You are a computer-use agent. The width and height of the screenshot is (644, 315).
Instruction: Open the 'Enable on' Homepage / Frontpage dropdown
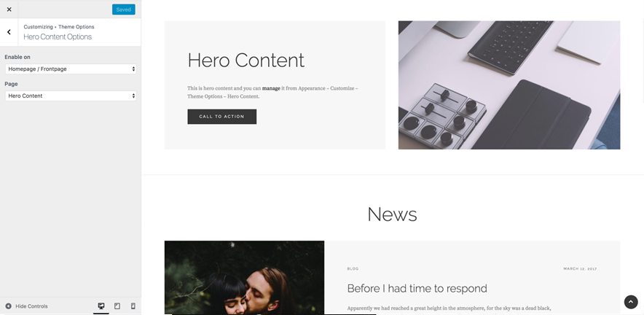(x=71, y=69)
